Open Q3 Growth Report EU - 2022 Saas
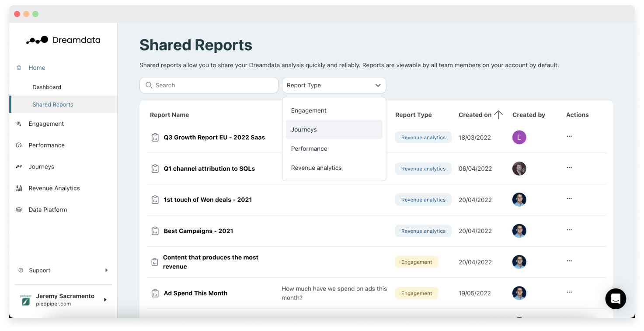 [214, 137]
